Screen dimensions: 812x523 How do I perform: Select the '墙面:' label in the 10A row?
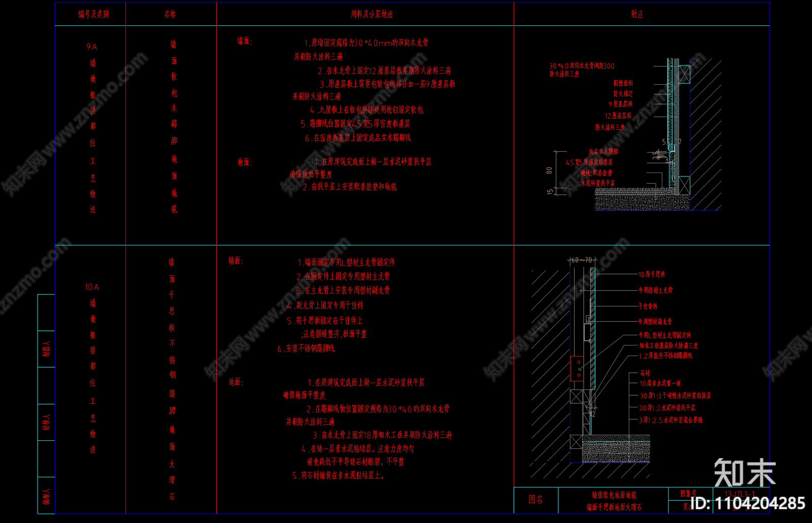(x=236, y=261)
